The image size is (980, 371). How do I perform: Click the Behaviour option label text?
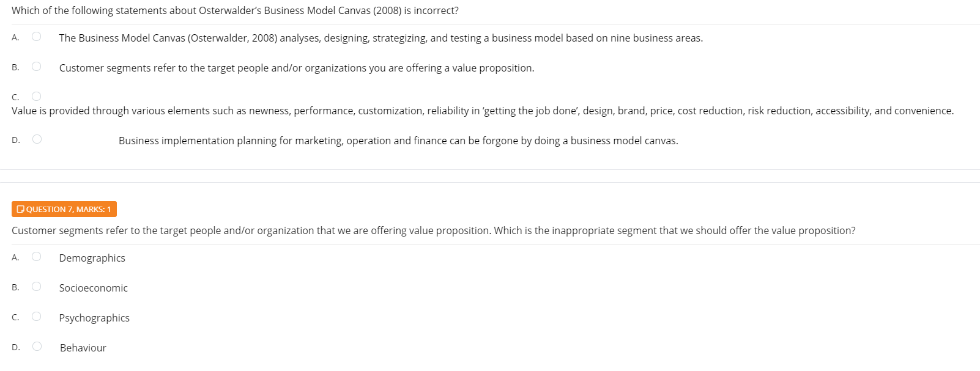[x=83, y=348]
